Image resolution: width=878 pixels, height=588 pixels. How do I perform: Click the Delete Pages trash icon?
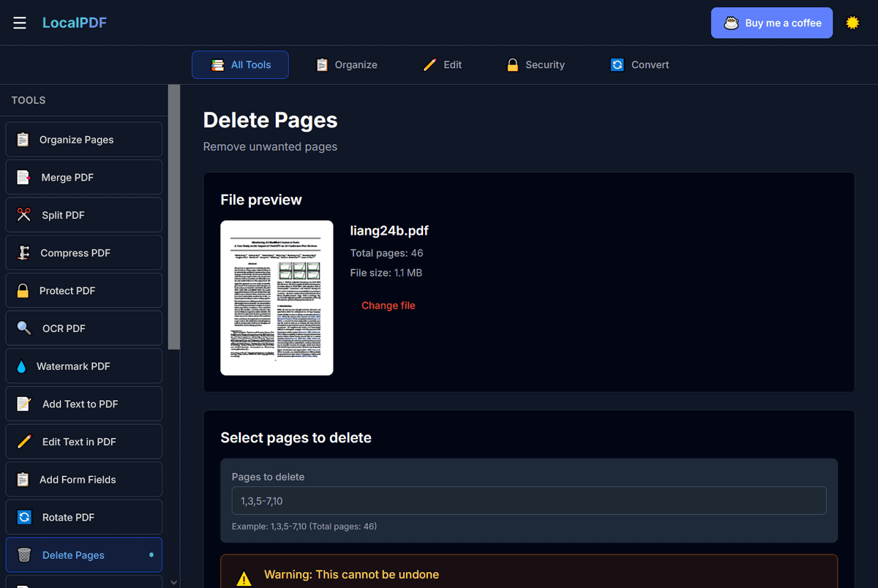(x=24, y=555)
